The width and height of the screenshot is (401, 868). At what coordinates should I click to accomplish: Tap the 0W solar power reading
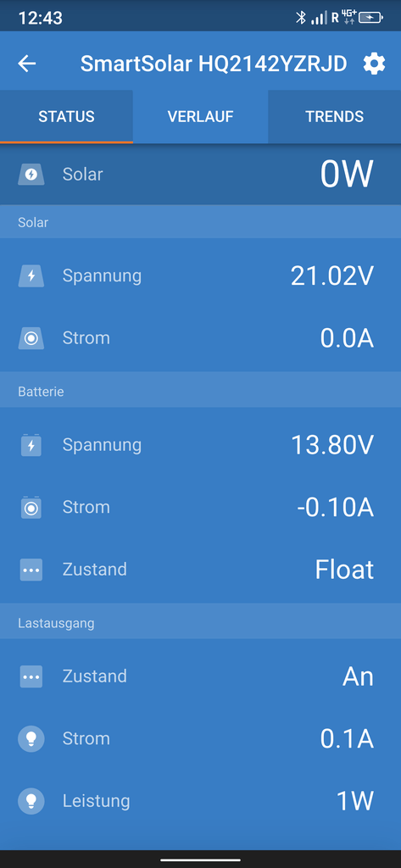coord(347,175)
